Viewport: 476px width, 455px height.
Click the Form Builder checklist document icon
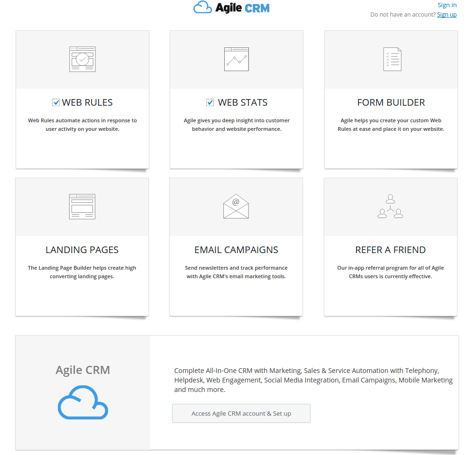[392, 59]
